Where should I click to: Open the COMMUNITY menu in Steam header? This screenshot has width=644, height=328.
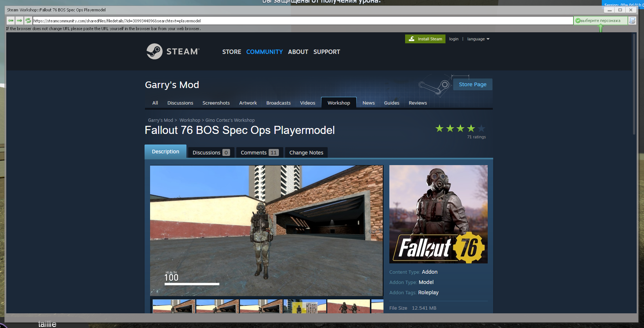tap(264, 52)
